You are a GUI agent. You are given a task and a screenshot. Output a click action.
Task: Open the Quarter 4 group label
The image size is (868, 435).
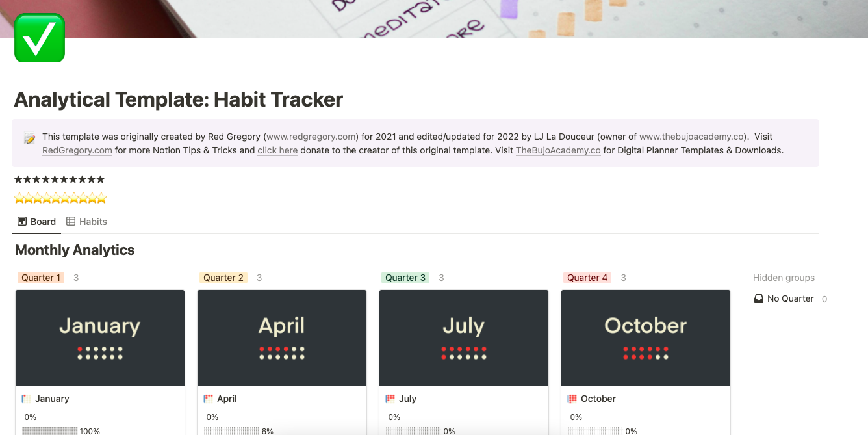point(587,277)
